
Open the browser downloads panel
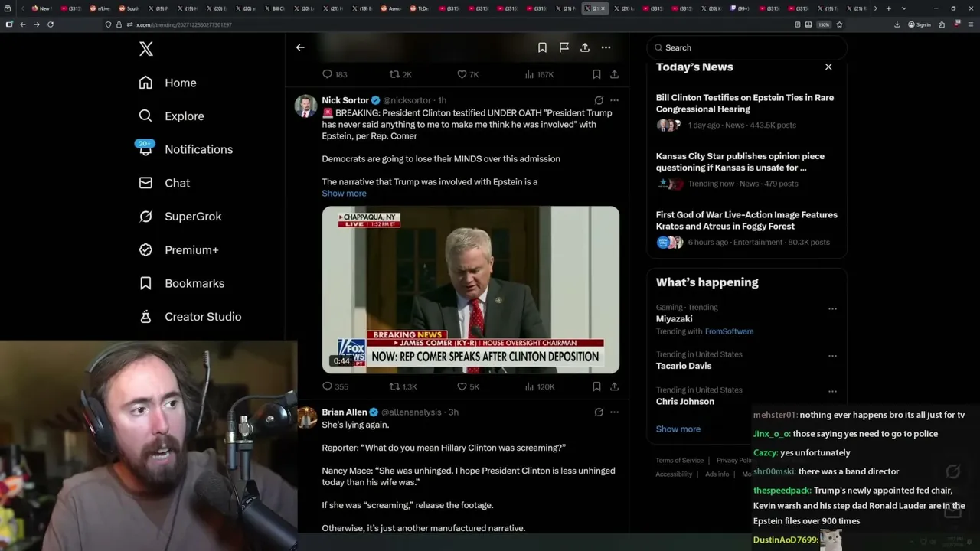click(x=897, y=24)
